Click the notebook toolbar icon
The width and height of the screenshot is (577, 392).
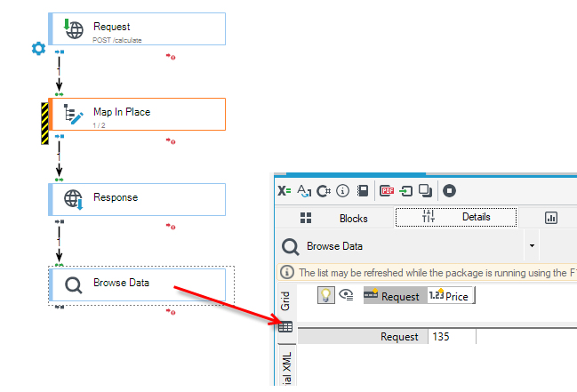coord(363,190)
